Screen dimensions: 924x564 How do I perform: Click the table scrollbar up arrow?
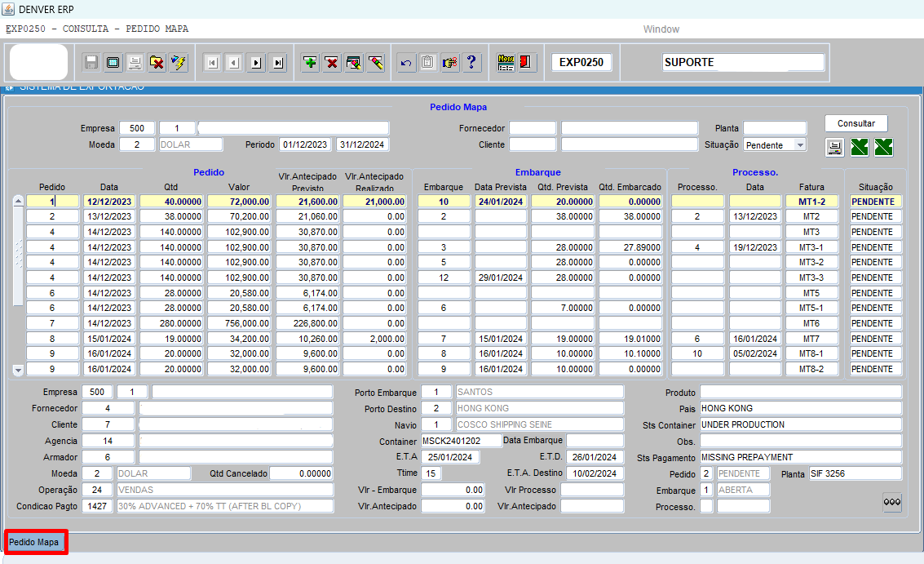tap(18, 201)
